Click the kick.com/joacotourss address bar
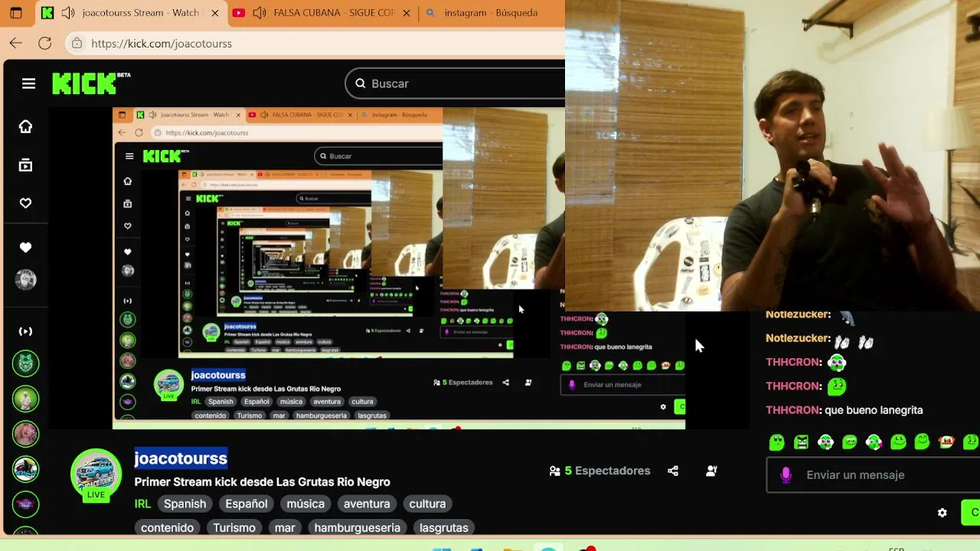 315,44
